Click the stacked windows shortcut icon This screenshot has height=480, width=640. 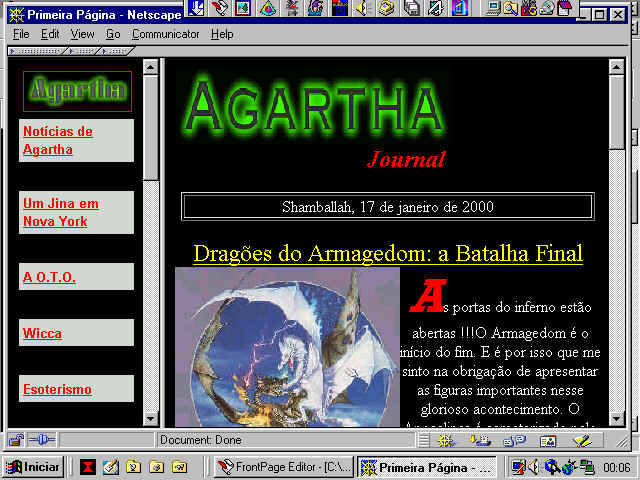pyautogui.click(x=411, y=7)
